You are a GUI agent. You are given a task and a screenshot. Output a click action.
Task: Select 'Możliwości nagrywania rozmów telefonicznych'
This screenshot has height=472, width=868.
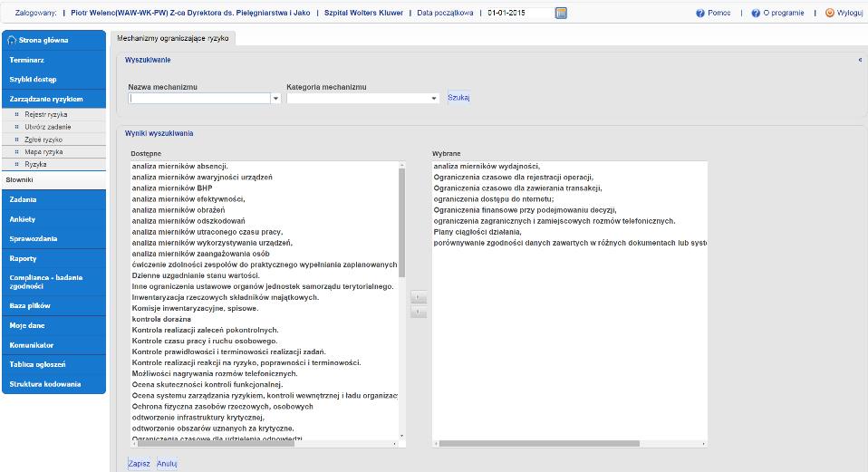(215, 373)
